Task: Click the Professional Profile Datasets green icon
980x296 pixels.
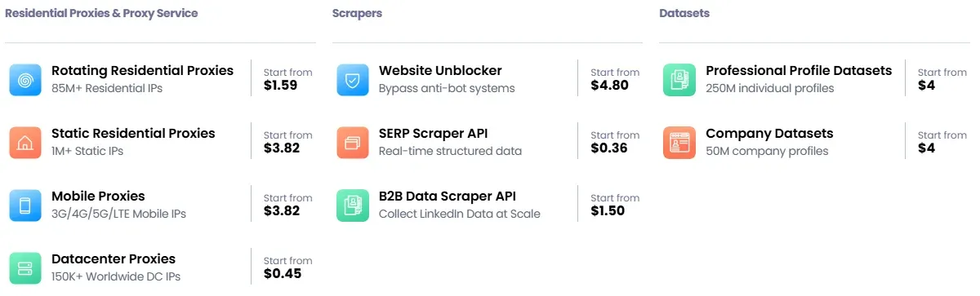Action: coord(679,80)
